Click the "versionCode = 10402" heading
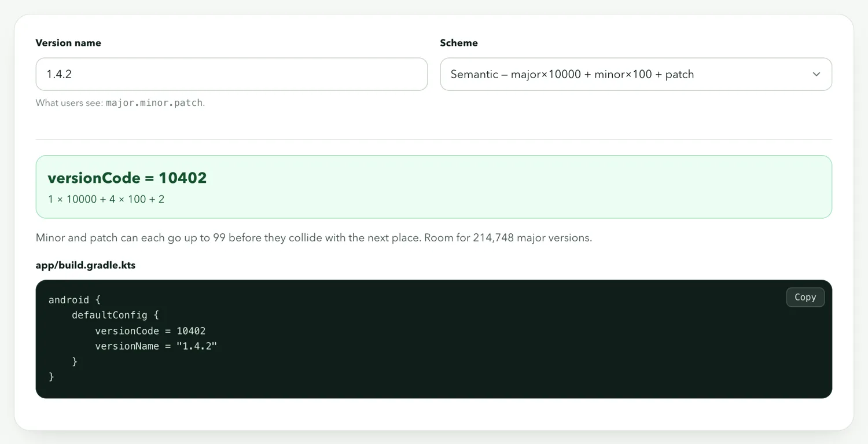The image size is (868, 444). point(127,178)
